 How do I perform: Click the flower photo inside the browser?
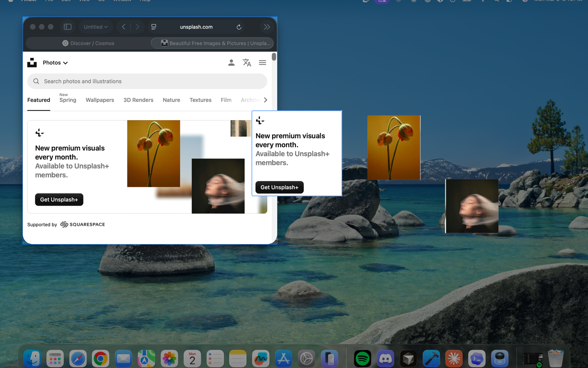click(x=154, y=153)
